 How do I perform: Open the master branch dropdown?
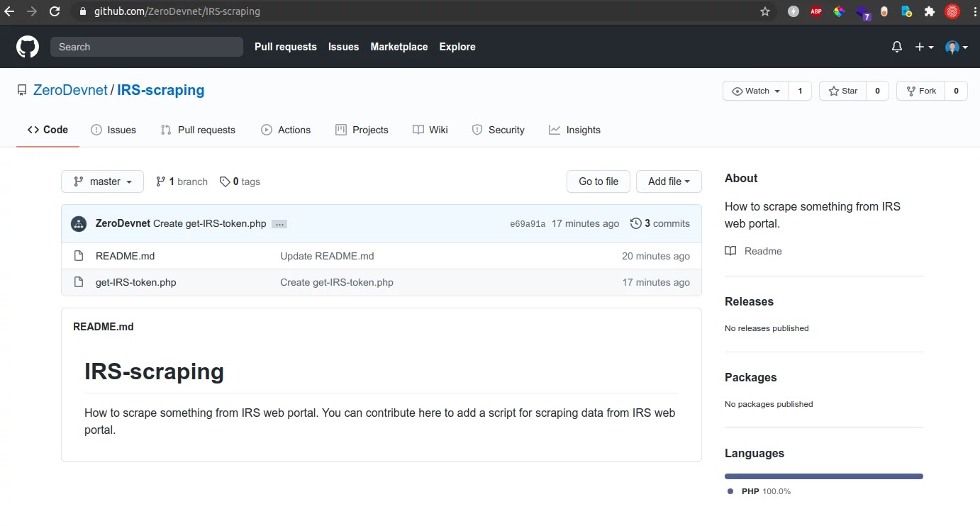tap(102, 181)
